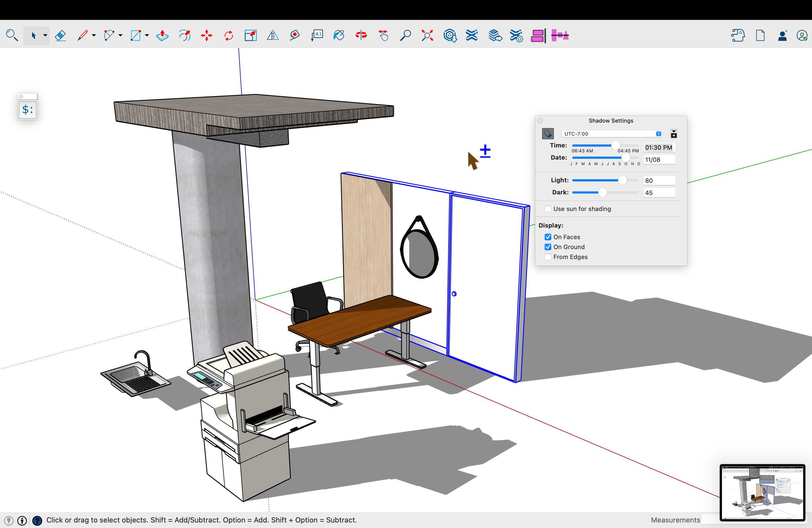
Task: Open the Instructor help button
Action: [x=37, y=520]
